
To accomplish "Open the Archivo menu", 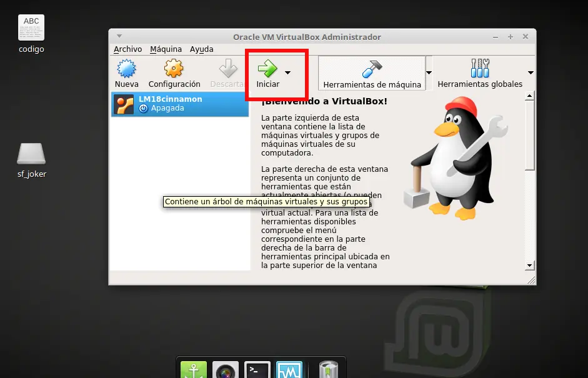I will 127,49.
